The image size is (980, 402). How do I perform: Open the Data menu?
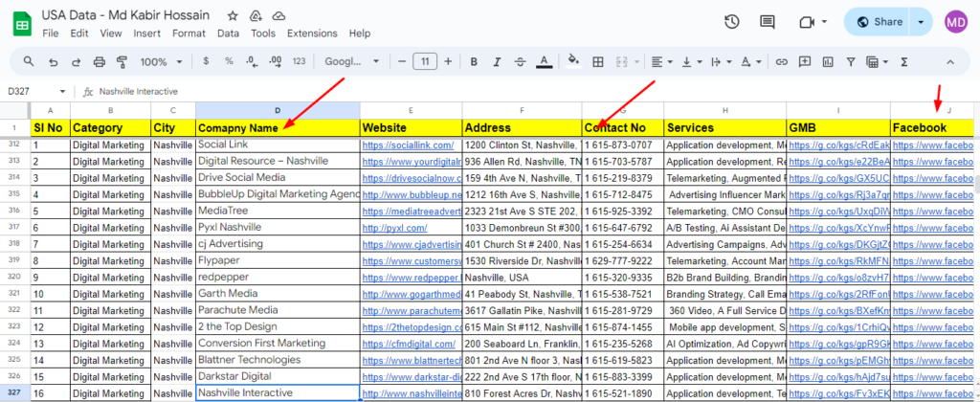tap(228, 33)
